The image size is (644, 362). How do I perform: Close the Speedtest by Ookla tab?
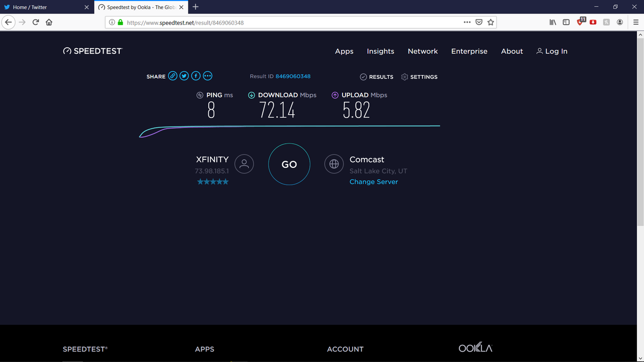[x=181, y=8]
